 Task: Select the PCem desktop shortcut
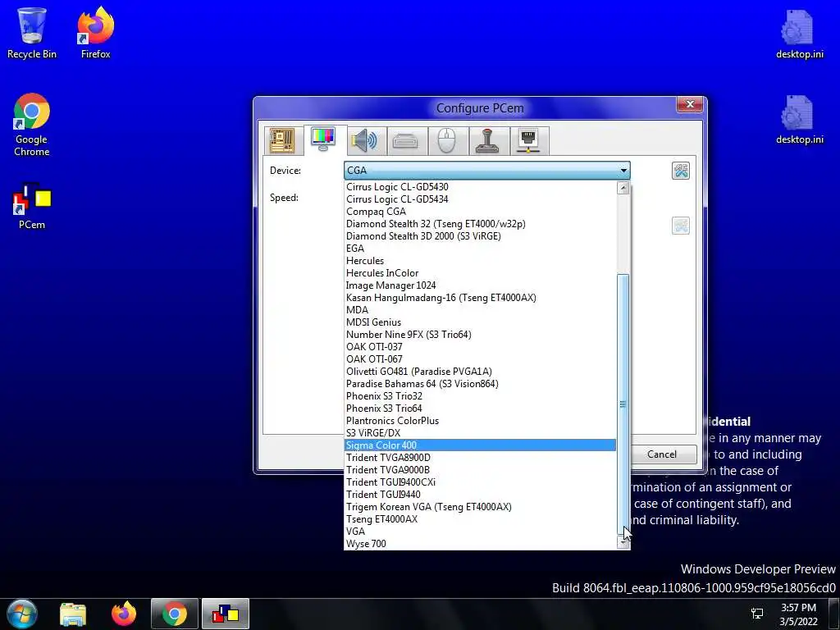coord(32,207)
